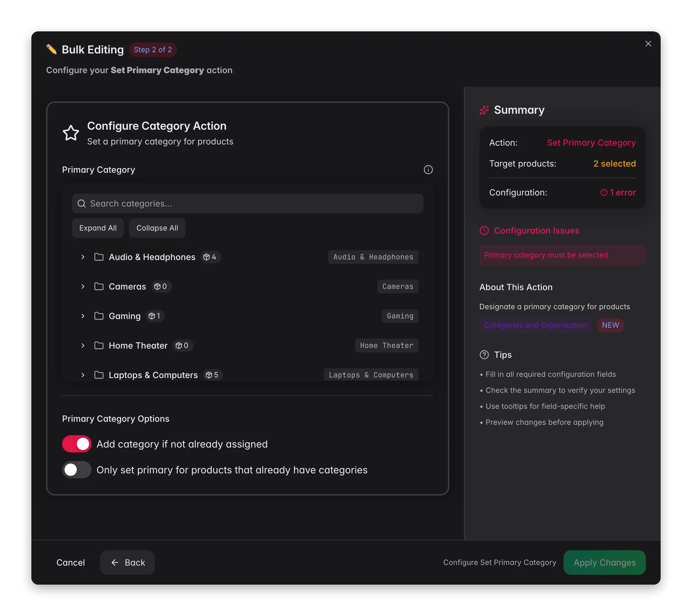This screenshot has width=692, height=616.
Task: Click the Laptops & Computers folder icon
Action: (x=99, y=375)
